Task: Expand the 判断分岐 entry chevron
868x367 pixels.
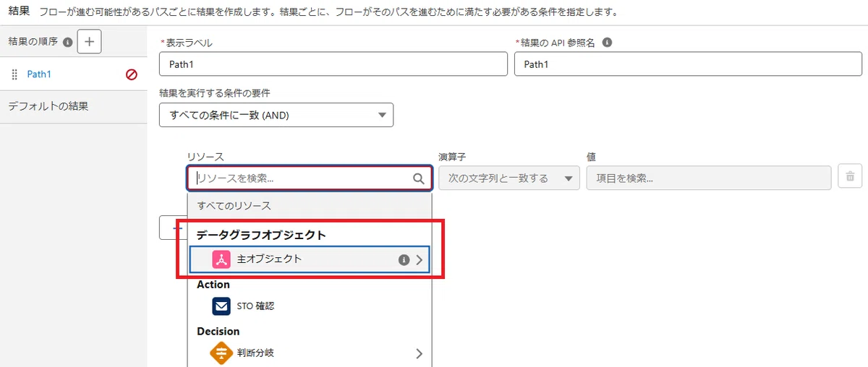Action: [x=419, y=353]
